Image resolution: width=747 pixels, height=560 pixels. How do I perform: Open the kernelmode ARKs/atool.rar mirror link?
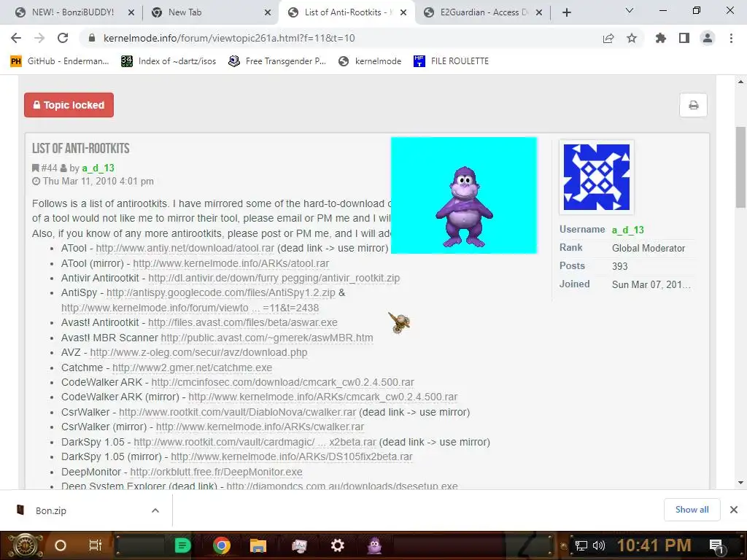click(x=231, y=263)
